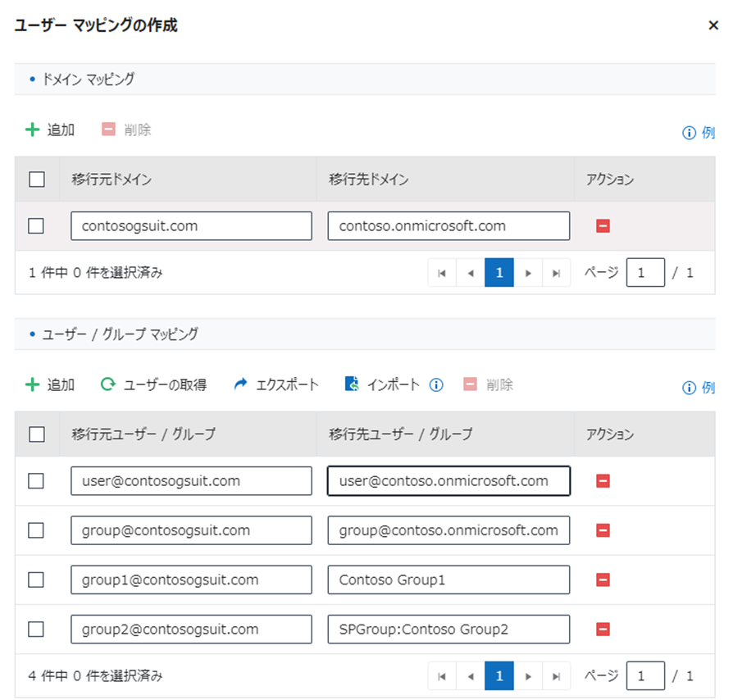
Task: Check the user@contosogsuit.com row
Action: click(x=36, y=481)
